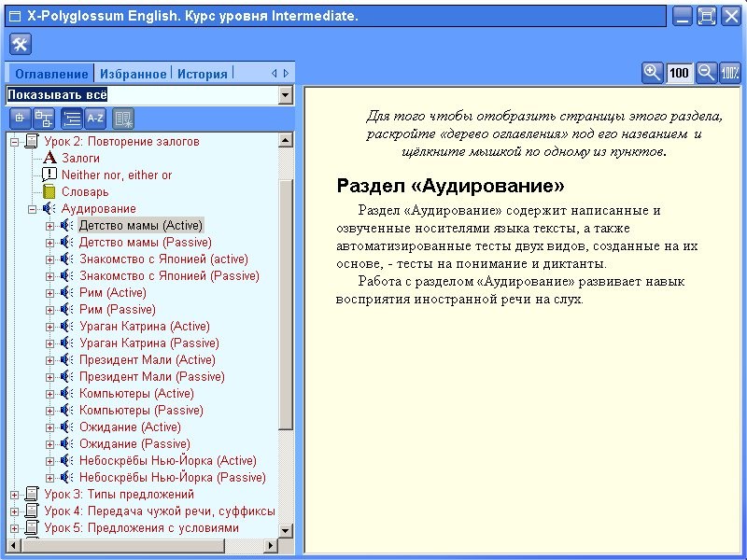Expand the Урок 4 tree node
This screenshot has width=747, height=560.
tap(15, 511)
